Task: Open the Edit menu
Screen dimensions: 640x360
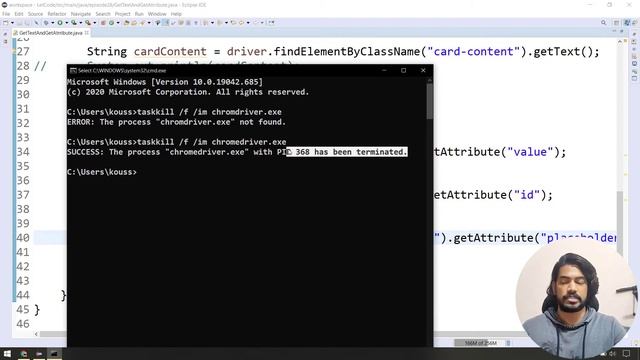Action: [19, 14]
